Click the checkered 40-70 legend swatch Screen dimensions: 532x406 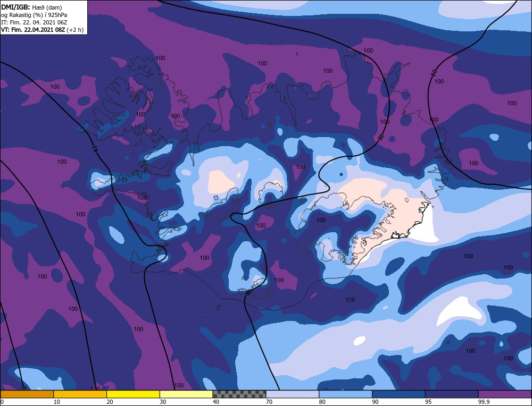coord(239,394)
